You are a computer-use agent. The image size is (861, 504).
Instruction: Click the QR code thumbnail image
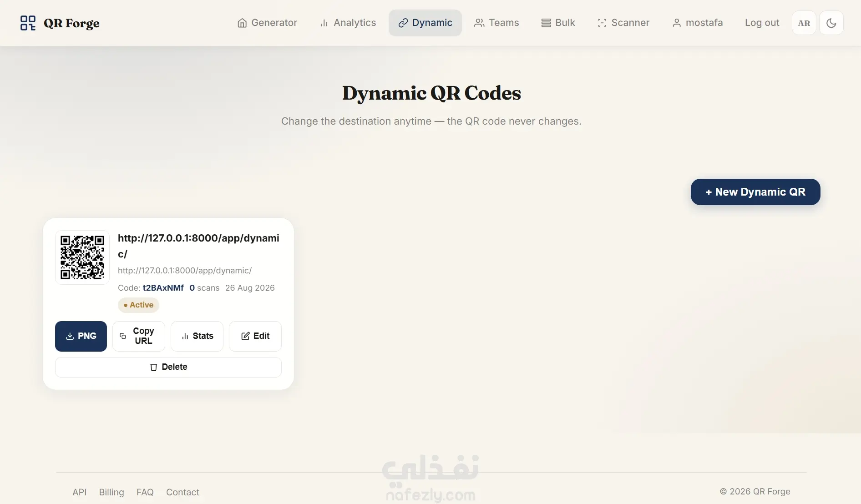[82, 257]
